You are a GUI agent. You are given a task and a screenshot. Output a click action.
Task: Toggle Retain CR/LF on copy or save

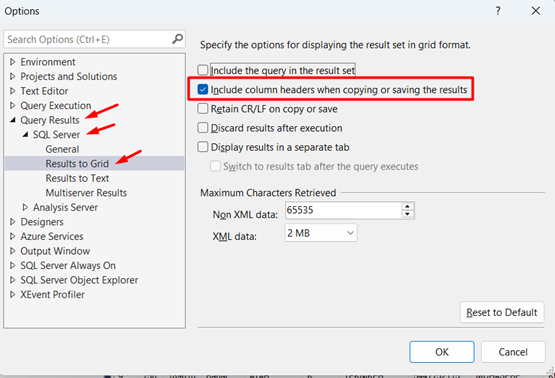coord(202,108)
